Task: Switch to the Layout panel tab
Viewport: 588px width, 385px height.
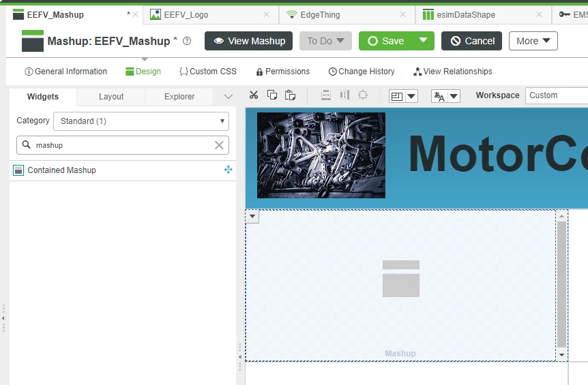Action: click(x=111, y=97)
